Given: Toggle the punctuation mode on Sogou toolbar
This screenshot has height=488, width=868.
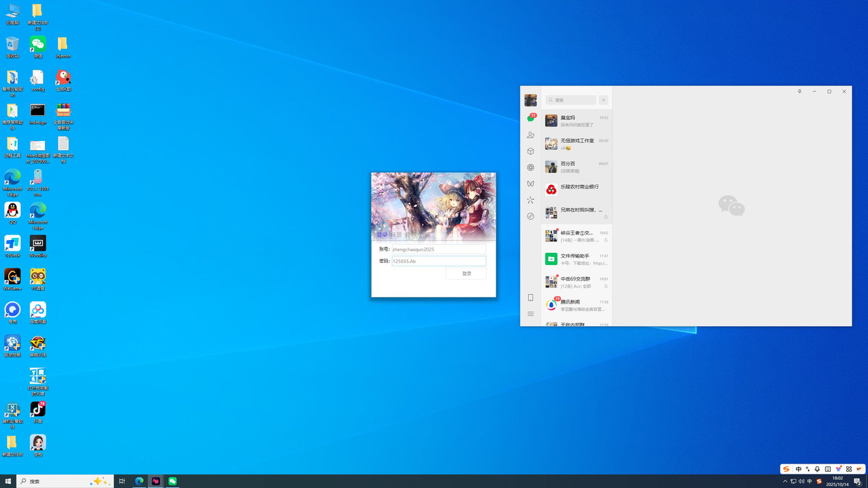Looking at the screenshot, I should pyautogui.click(x=808, y=469).
